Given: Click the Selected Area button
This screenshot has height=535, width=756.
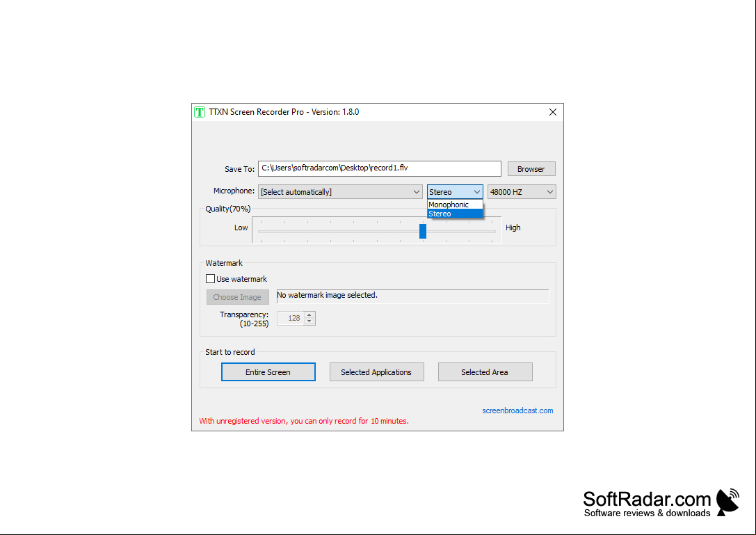Looking at the screenshot, I should coord(485,372).
